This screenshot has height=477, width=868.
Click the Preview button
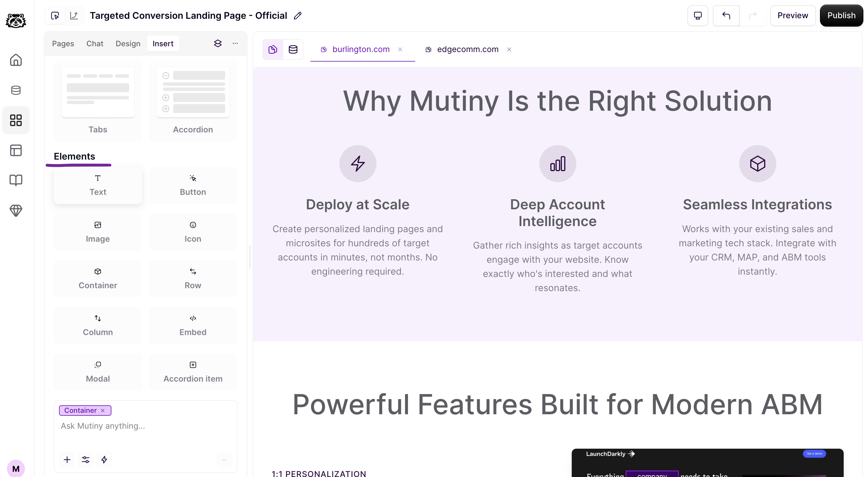[792, 16]
